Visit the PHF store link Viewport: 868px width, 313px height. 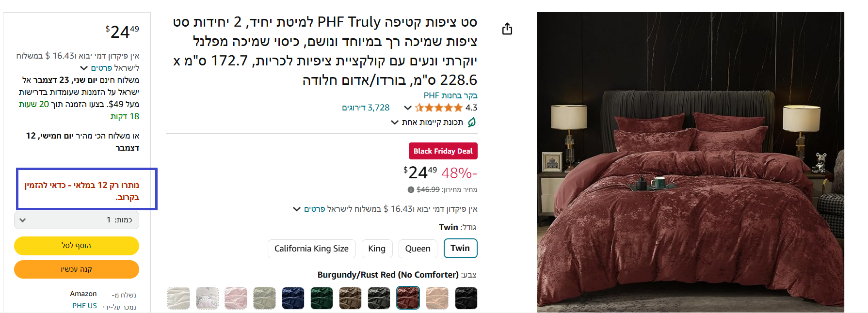click(450, 95)
